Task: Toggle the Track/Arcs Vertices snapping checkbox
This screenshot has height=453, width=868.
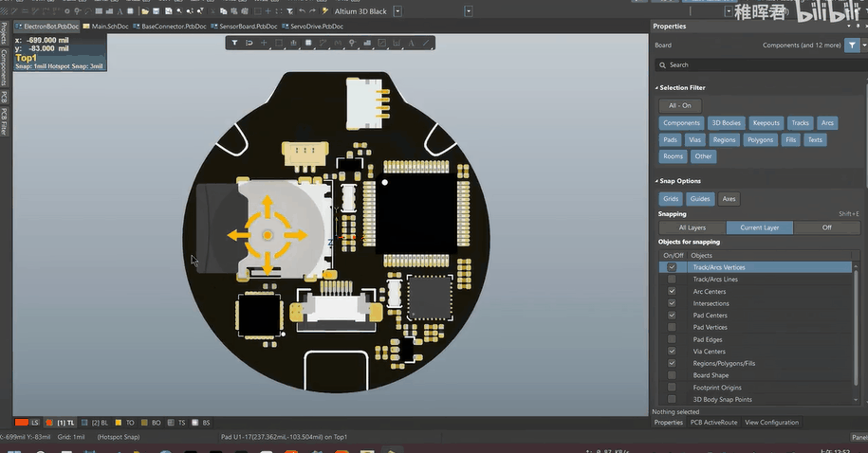Action: tap(672, 268)
